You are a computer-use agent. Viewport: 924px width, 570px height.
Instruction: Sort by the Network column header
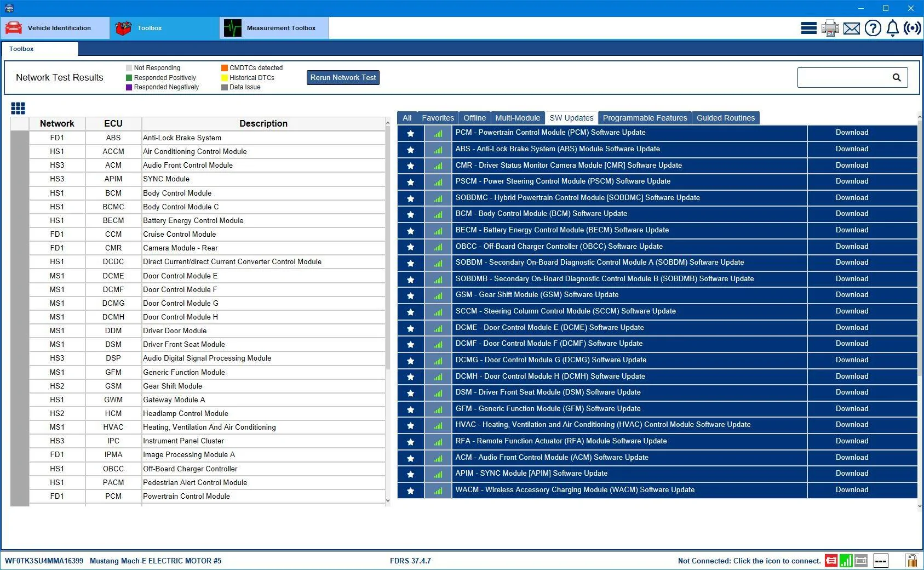point(57,123)
